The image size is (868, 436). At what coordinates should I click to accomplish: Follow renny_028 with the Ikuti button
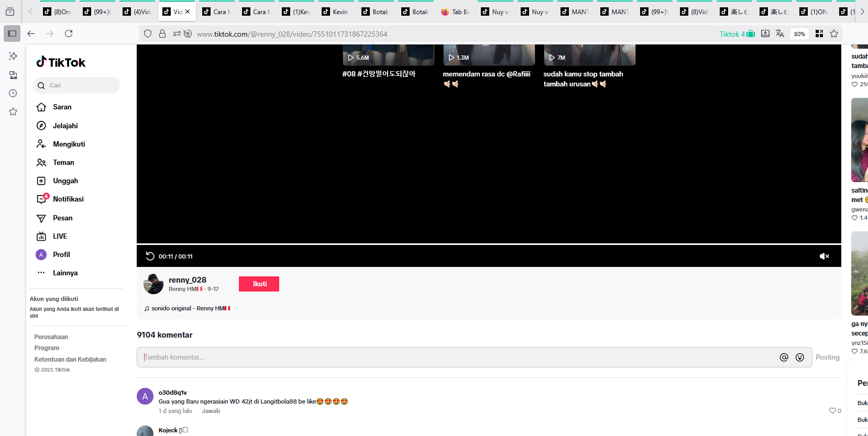click(259, 284)
